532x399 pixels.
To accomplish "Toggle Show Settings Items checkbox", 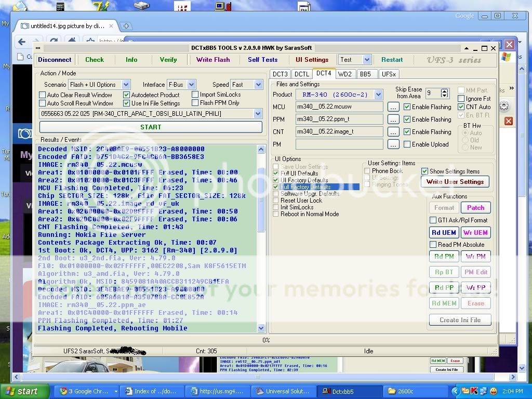I will pyautogui.click(x=424, y=171).
